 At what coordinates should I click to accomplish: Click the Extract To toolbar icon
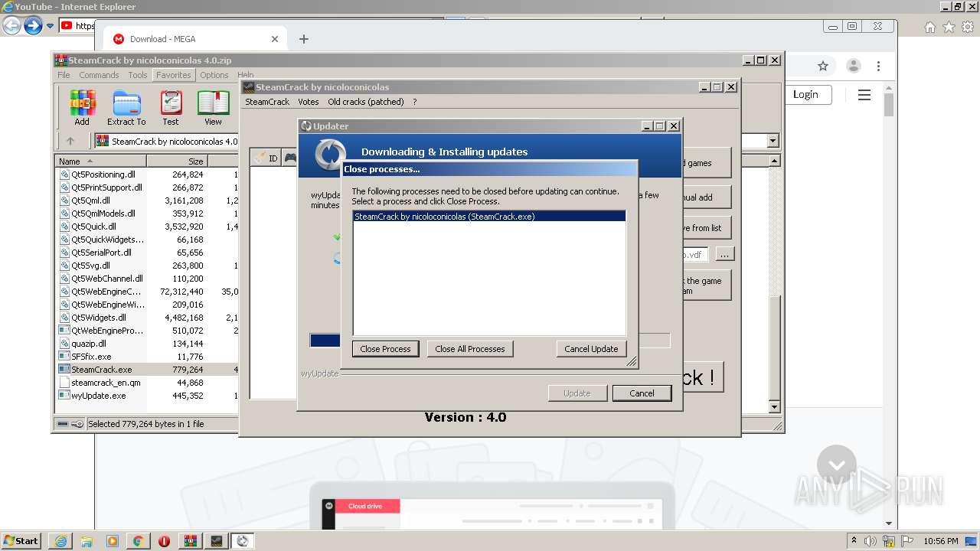click(x=126, y=108)
